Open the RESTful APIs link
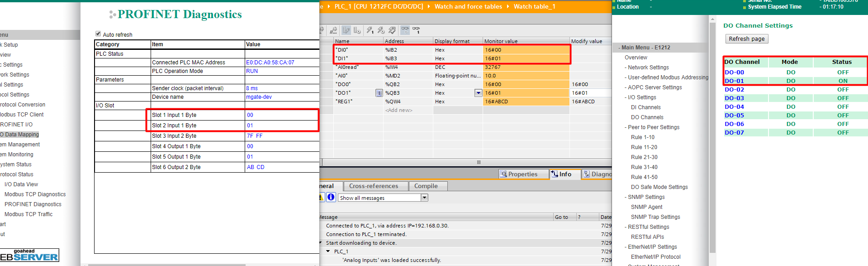The width and height of the screenshot is (868, 266). pyautogui.click(x=647, y=237)
